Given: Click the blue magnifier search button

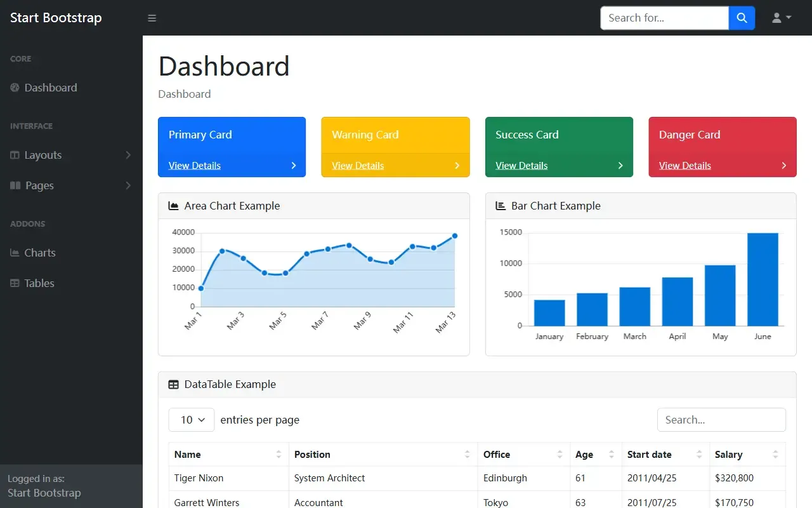Looking at the screenshot, I should click(x=742, y=18).
